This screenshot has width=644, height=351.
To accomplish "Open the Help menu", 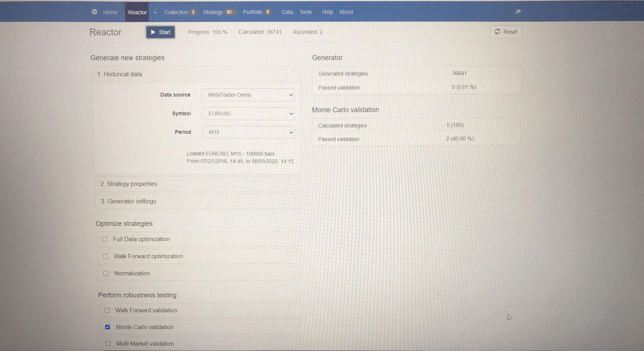I will pyautogui.click(x=327, y=12).
